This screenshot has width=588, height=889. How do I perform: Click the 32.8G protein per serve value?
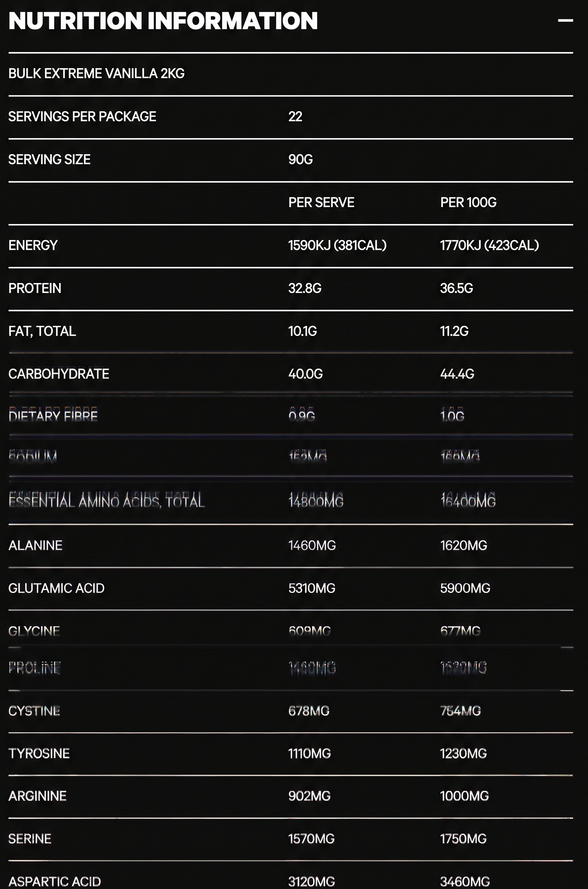click(x=305, y=288)
